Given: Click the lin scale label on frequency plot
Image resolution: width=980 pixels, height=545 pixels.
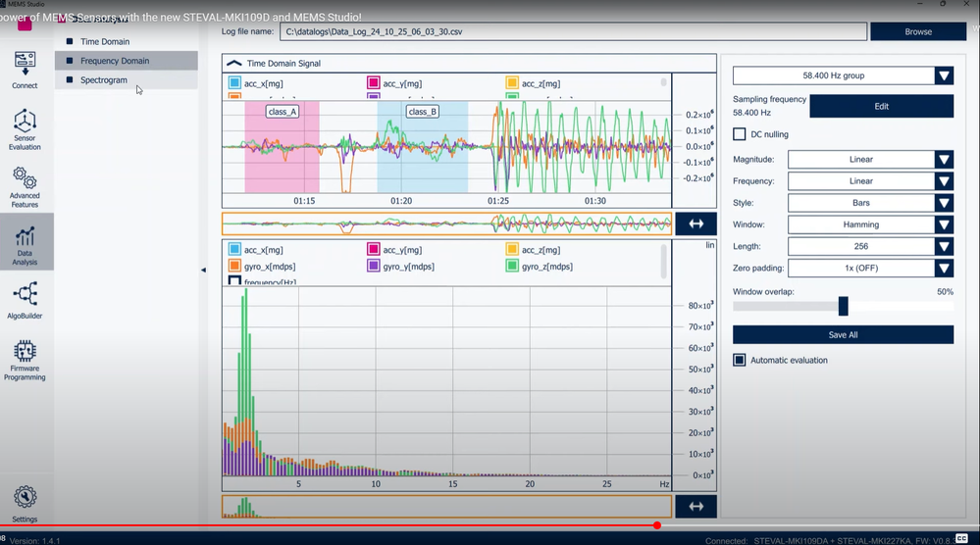Looking at the screenshot, I should [x=710, y=245].
